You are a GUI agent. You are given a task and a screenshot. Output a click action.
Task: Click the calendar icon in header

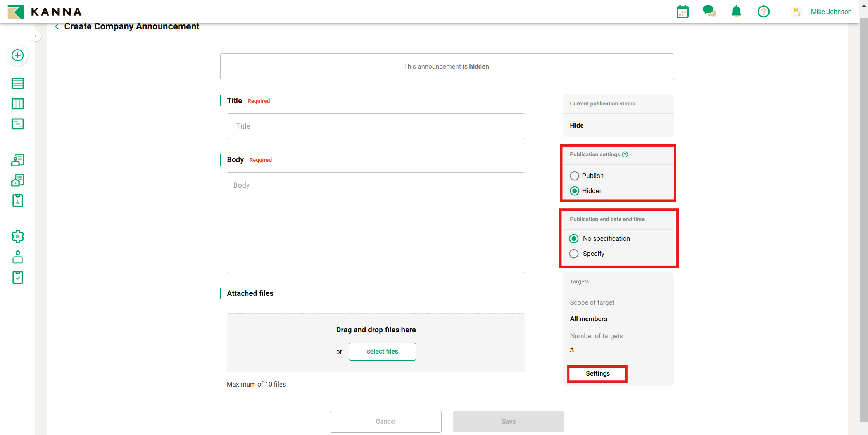682,12
